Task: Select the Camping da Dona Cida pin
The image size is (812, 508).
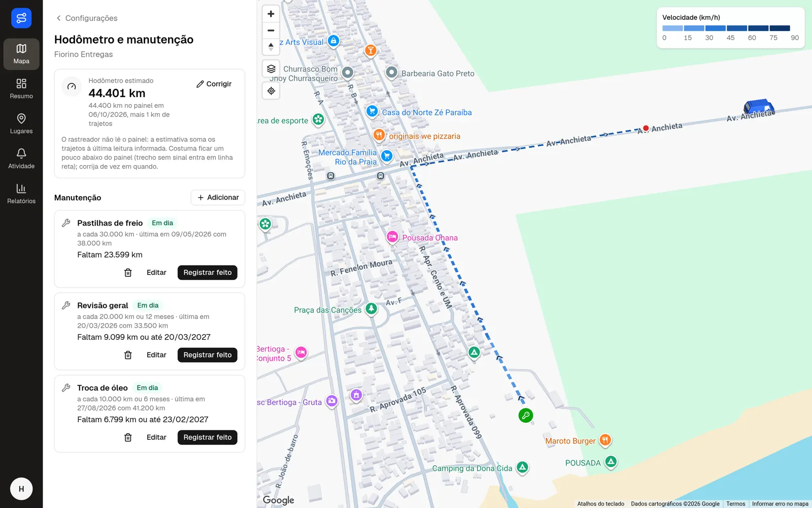Action: (x=522, y=467)
